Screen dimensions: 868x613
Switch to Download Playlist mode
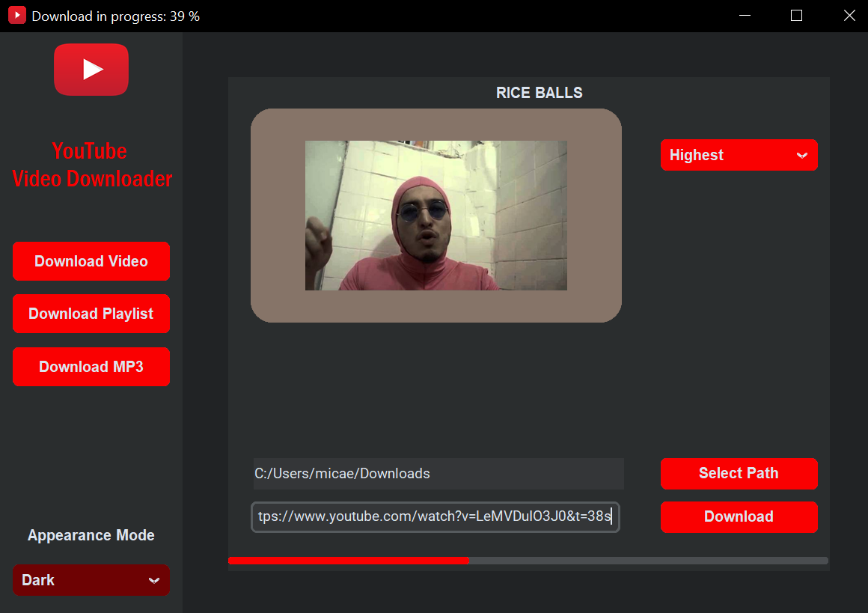[x=91, y=314]
